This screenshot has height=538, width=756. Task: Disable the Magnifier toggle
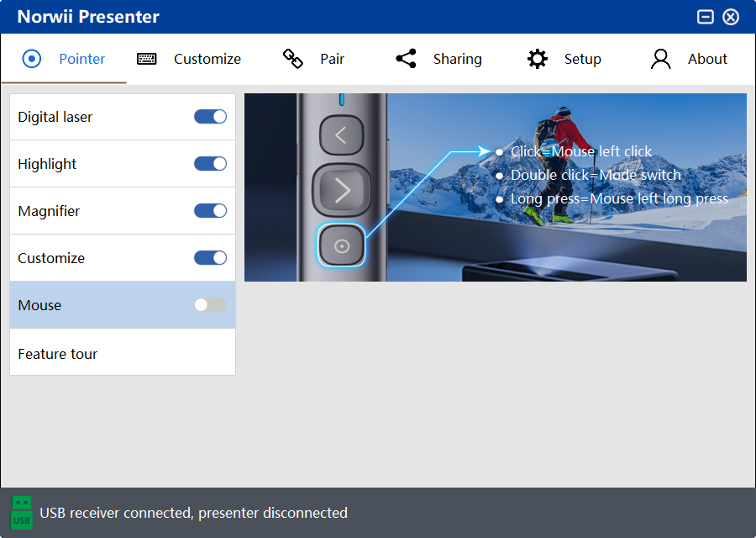tap(210, 211)
